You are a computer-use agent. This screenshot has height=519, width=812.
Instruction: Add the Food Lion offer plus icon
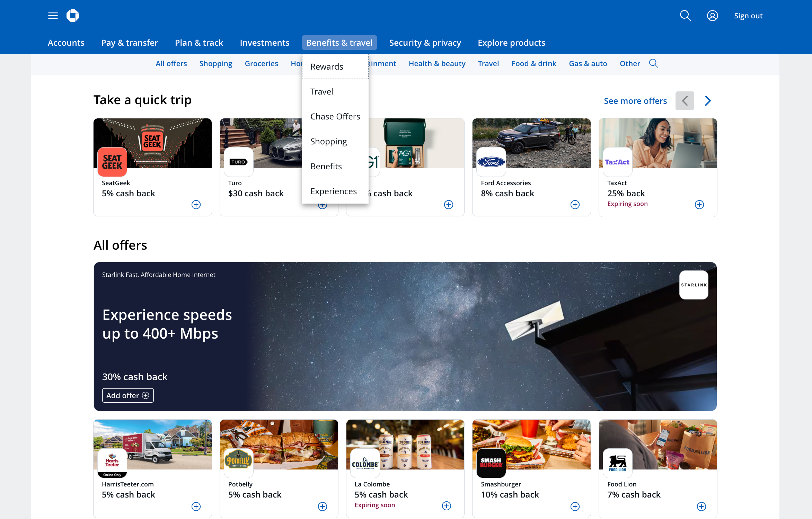[701, 507]
